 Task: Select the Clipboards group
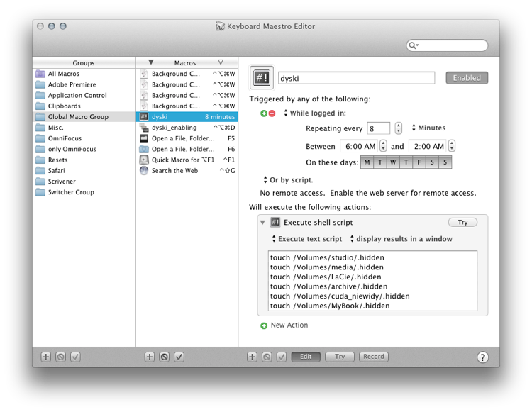(85, 106)
